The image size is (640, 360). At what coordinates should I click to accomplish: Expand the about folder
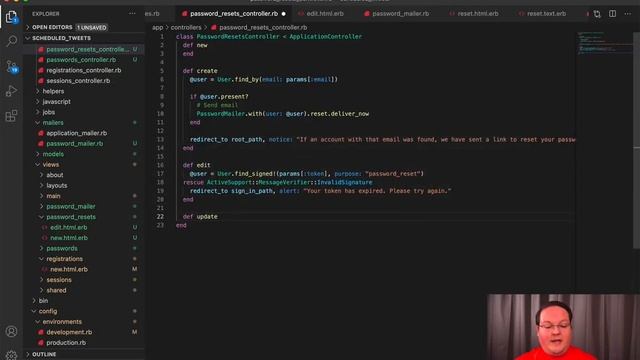(55, 175)
